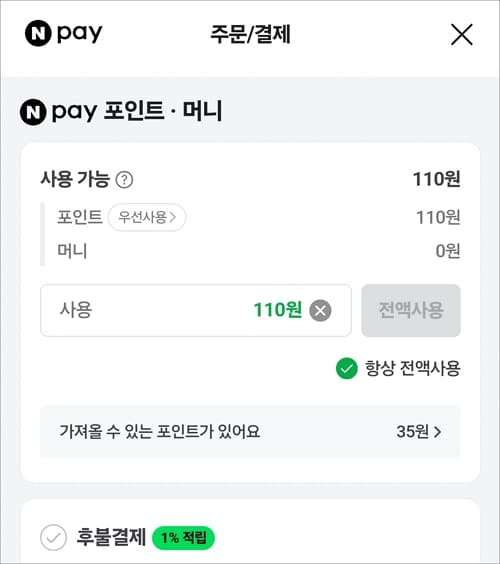Click the N icon in the 포인트·머니 heading
The height and width of the screenshot is (564, 500).
point(33,112)
